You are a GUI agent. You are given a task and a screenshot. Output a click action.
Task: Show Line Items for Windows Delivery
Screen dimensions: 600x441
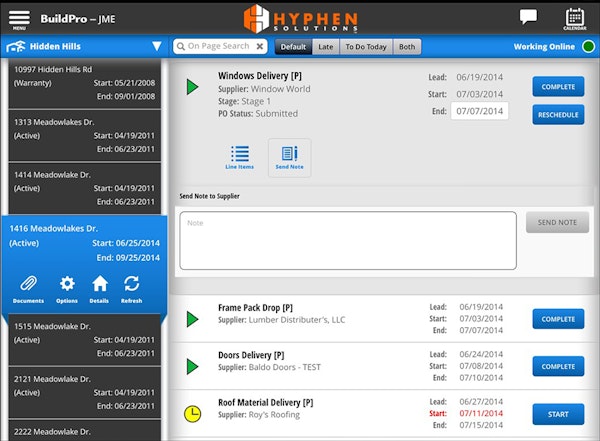coord(240,158)
